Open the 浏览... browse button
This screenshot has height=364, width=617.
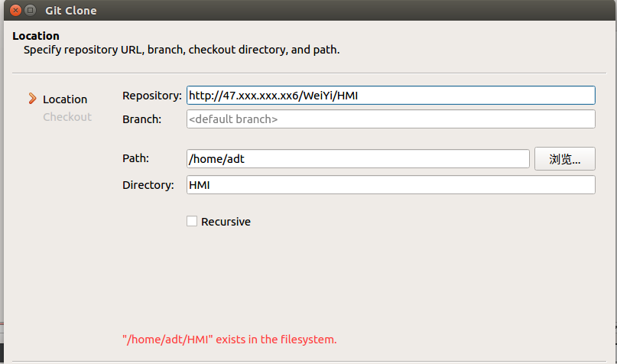coord(565,158)
